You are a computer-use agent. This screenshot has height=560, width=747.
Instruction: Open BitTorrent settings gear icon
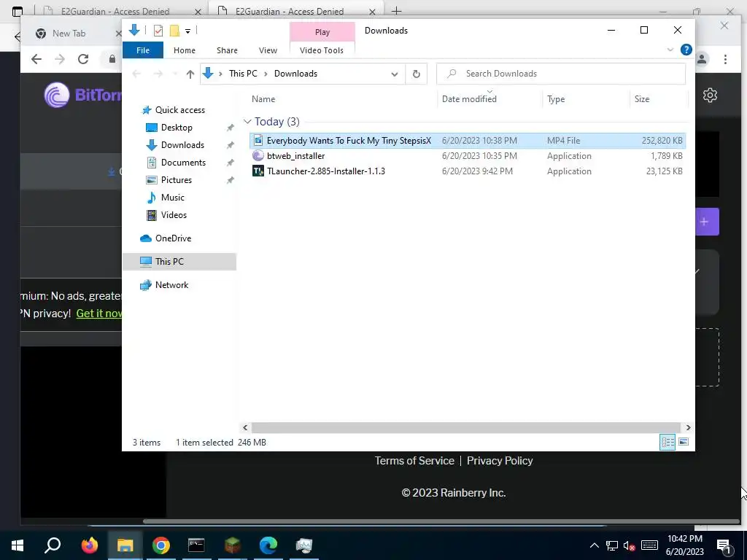coord(710,96)
